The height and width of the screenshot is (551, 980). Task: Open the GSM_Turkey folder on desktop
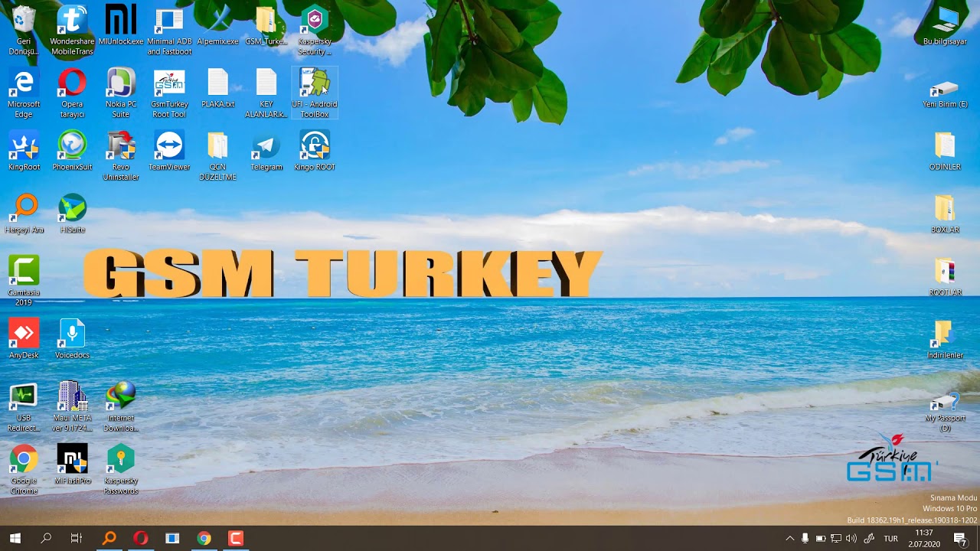click(x=266, y=26)
